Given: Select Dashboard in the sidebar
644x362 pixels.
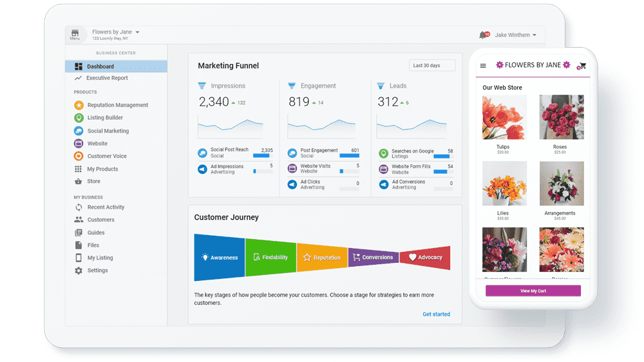Looking at the screenshot, I should point(100,66).
